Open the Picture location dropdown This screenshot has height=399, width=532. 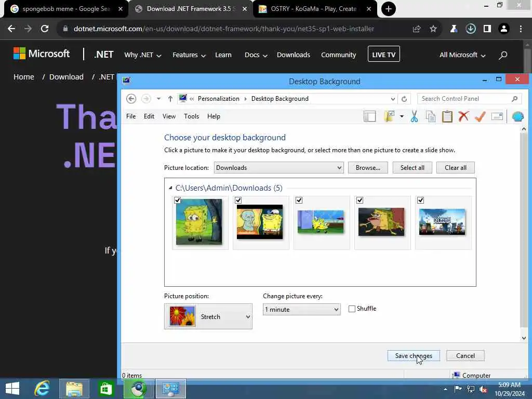pos(278,168)
